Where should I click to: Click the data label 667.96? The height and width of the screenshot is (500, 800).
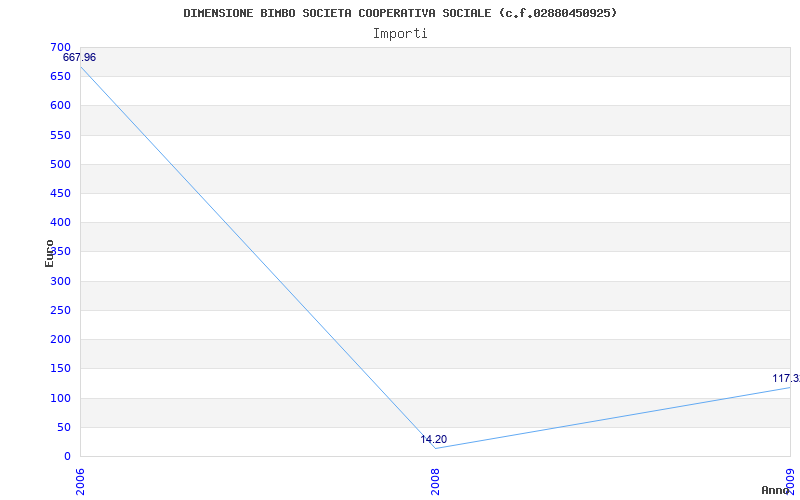click(79, 57)
